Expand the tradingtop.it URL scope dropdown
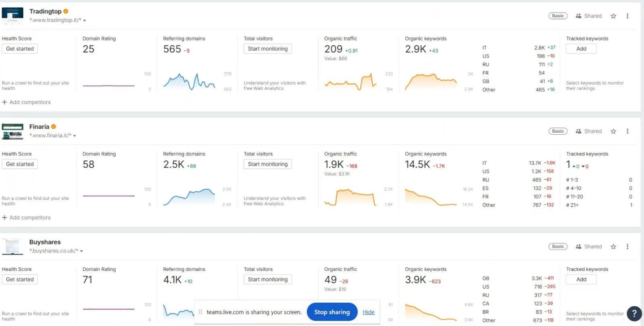Screen dimensions: 644x326 85,21
